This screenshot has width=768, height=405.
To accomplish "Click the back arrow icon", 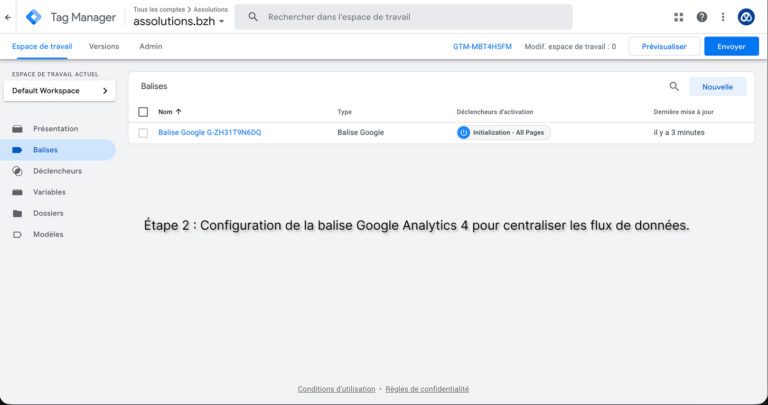I will point(8,17).
